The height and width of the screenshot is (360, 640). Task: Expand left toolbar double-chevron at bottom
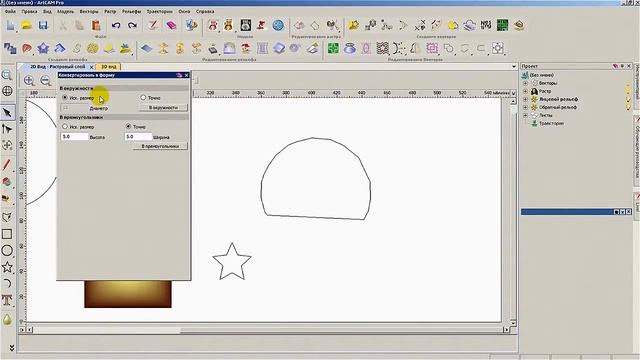pos(11,348)
